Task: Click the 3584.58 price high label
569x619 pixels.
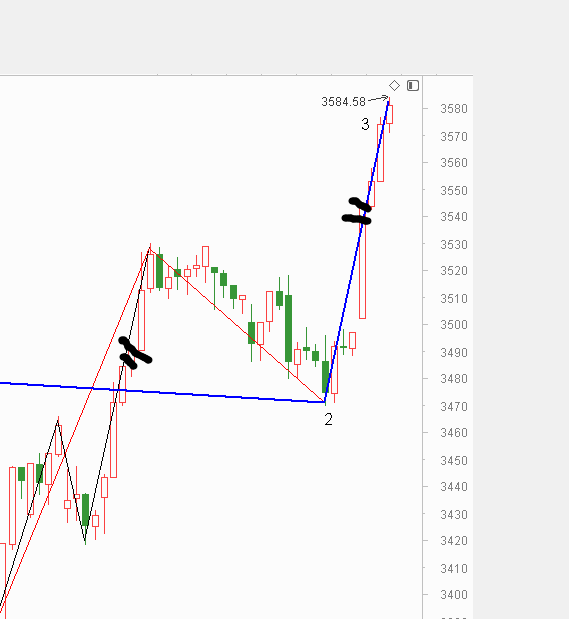Action: click(344, 102)
